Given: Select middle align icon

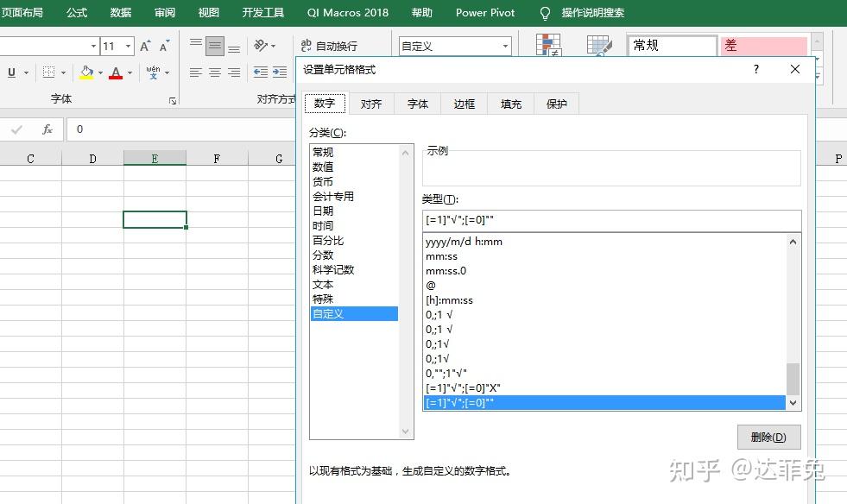Looking at the screenshot, I should pyautogui.click(x=215, y=46).
